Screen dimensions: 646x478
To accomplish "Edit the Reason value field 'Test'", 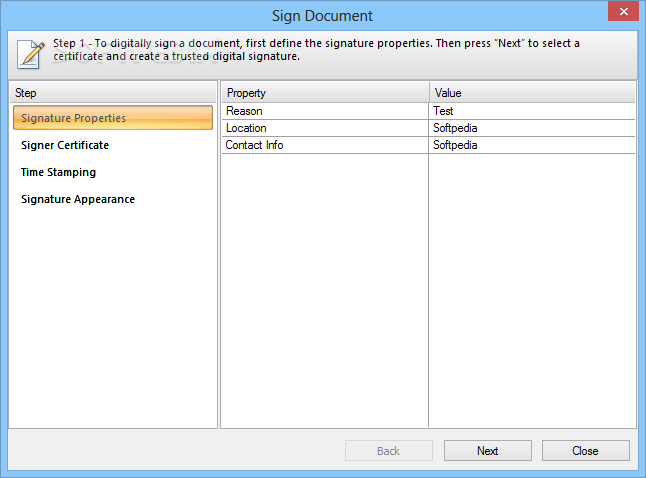I will click(532, 111).
